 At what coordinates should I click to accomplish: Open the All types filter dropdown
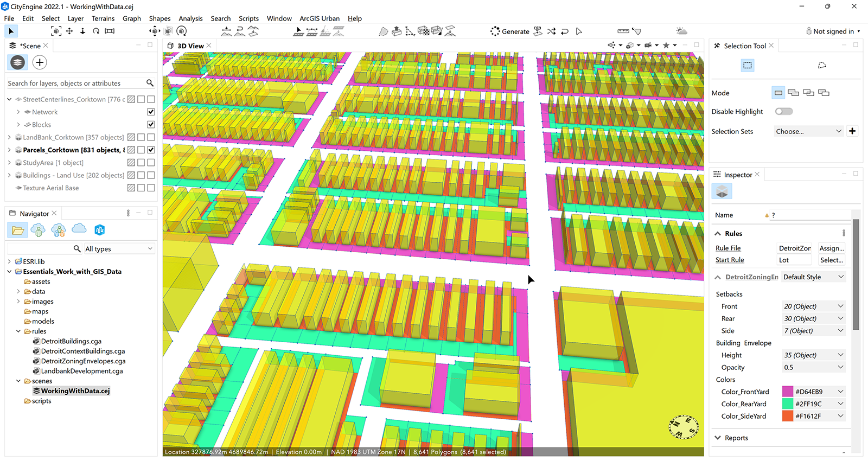click(x=119, y=249)
